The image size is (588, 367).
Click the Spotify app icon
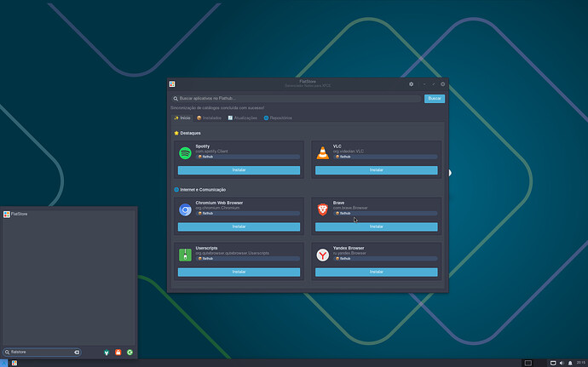[x=185, y=153]
